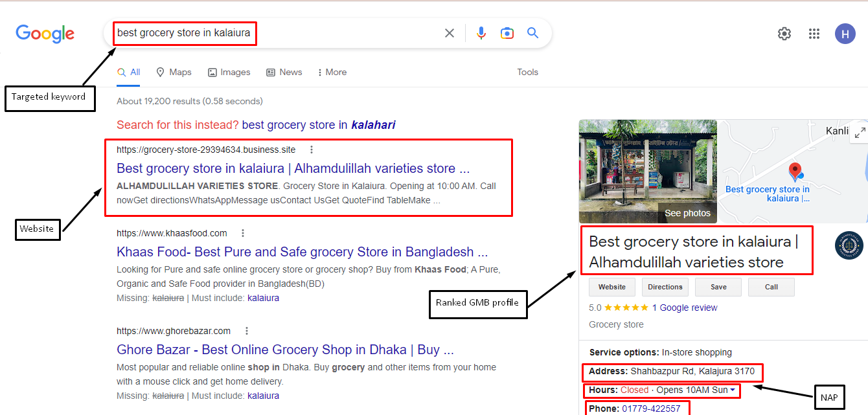This screenshot has height=415, width=868.
Task: Click the Google logo
Action: point(44,34)
